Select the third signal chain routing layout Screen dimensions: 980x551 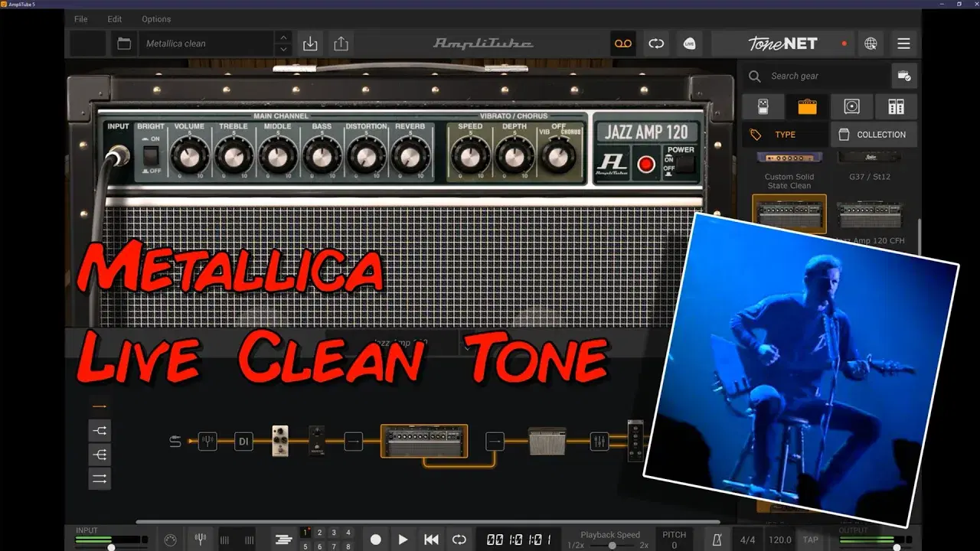pyautogui.click(x=100, y=455)
